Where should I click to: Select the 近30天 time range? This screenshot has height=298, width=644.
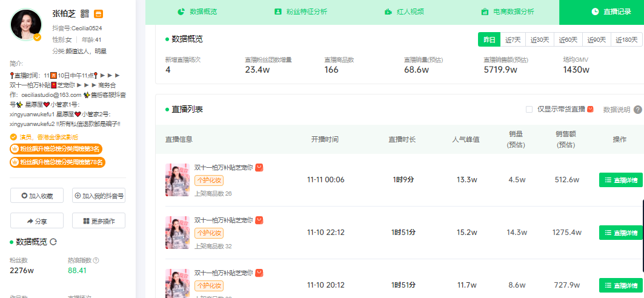click(540, 40)
